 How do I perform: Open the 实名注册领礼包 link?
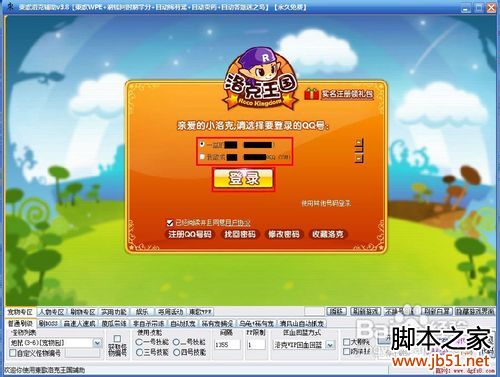pyautogui.click(x=347, y=94)
